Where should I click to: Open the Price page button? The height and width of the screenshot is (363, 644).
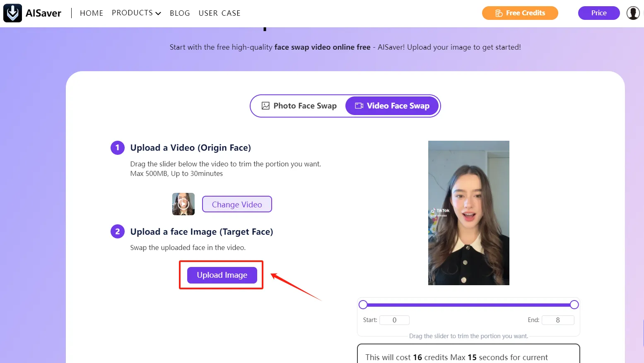click(599, 13)
